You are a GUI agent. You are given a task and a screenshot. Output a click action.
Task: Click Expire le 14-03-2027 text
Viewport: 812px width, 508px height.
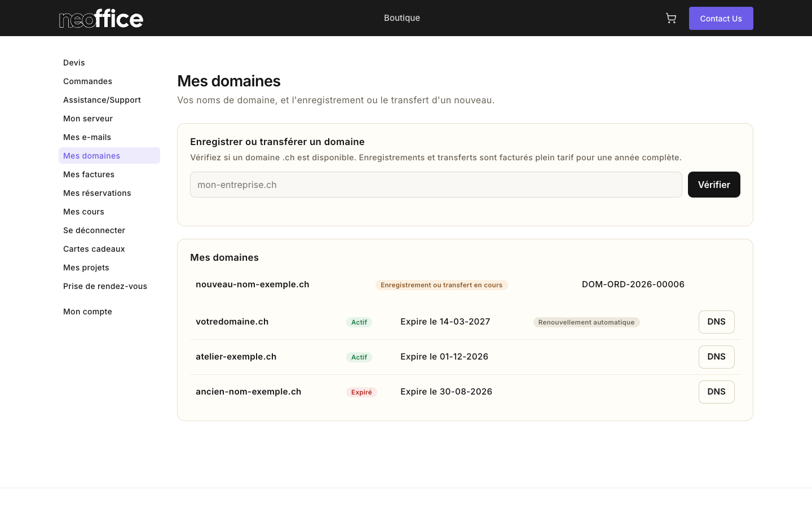(445, 322)
